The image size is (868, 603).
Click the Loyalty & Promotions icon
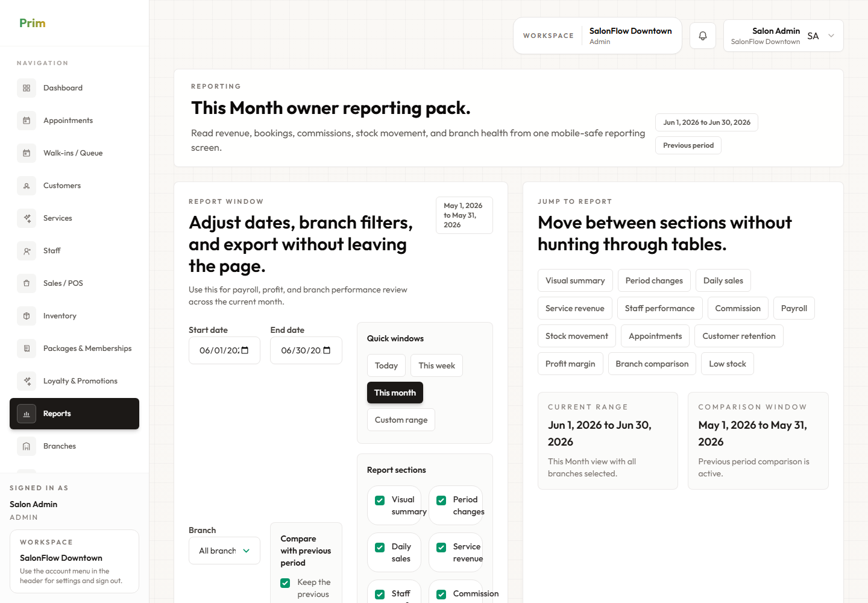pyautogui.click(x=27, y=381)
